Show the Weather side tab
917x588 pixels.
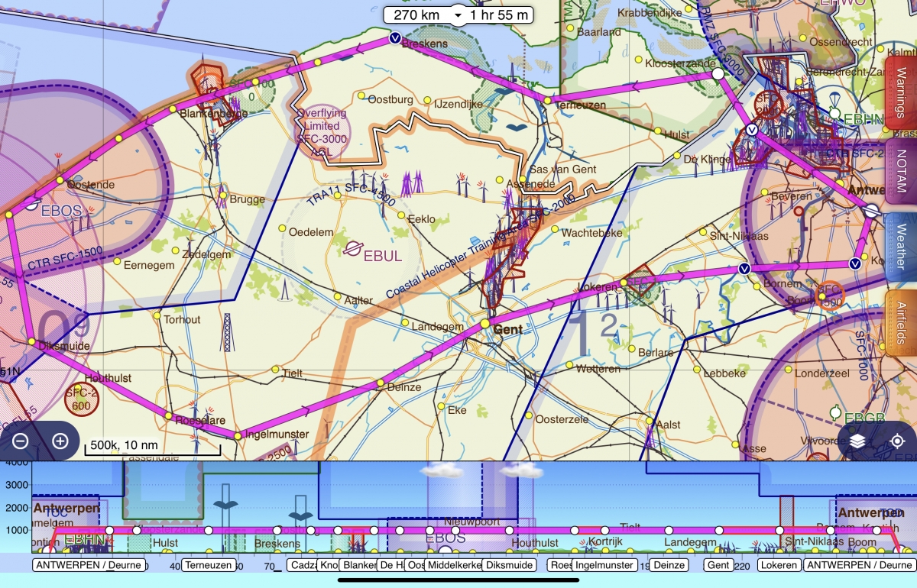pyautogui.click(x=901, y=248)
